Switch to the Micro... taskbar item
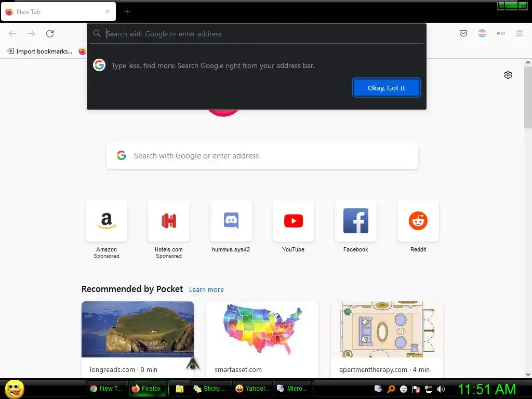This screenshot has height=399, width=532. click(x=292, y=389)
